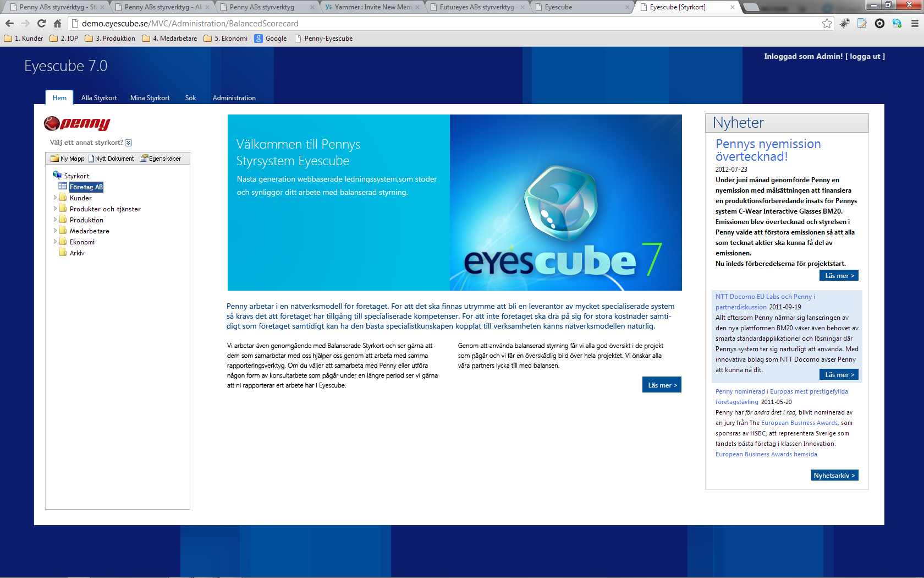Viewport: 924px width, 578px height.
Task: Switch to the Hem tab
Action: [59, 97]
